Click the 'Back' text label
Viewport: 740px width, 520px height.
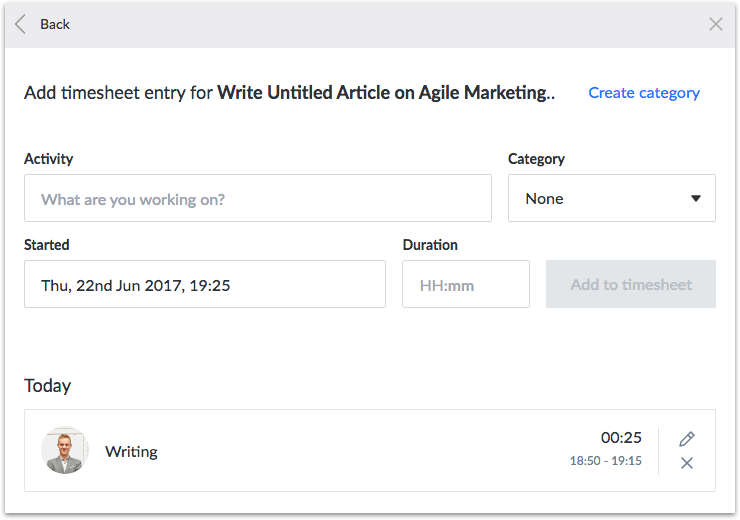55,24
